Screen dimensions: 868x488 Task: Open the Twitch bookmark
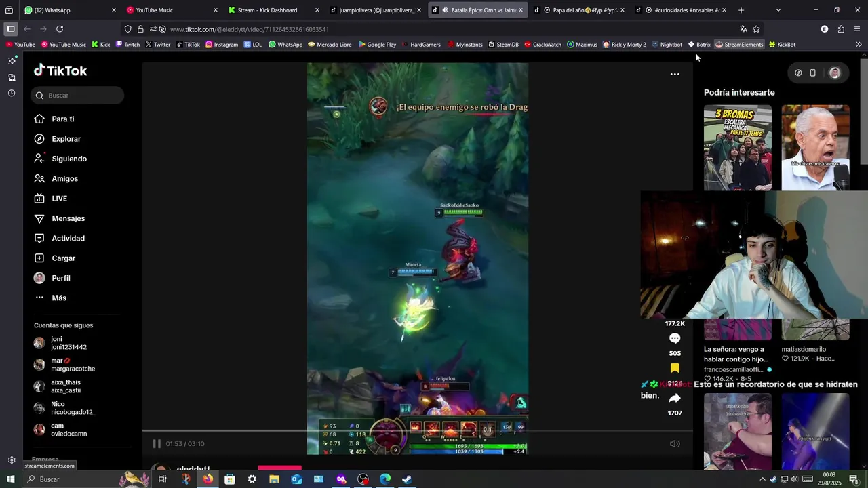coord(127,45)
